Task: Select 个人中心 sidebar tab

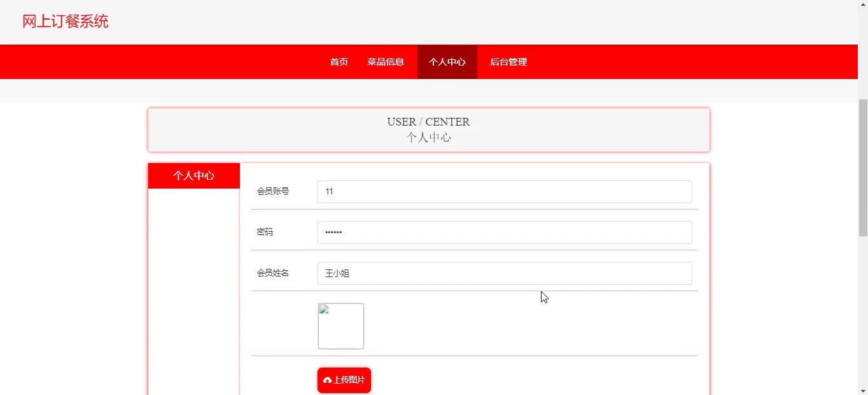Action: [194, 176]
